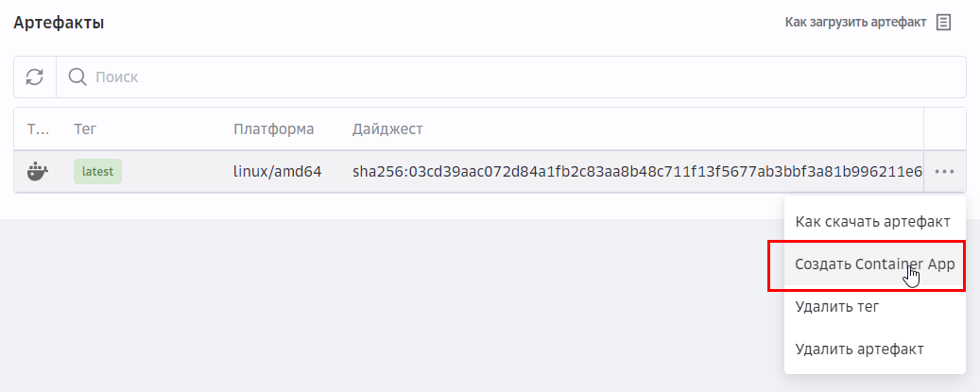
Task: Choose "Удалить тег" in context menu
Action: click(x=838, y=307)
